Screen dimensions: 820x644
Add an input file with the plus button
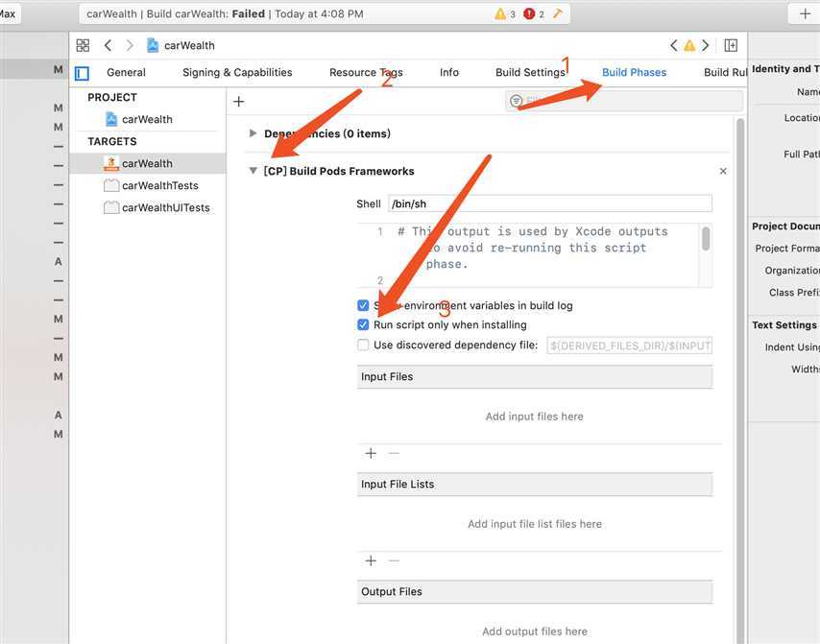[371, 453]
